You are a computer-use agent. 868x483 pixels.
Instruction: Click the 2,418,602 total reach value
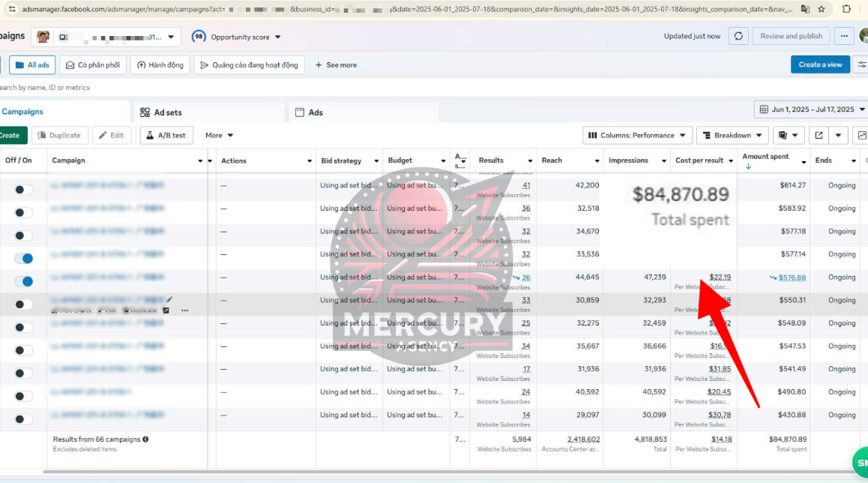[583, 439]
